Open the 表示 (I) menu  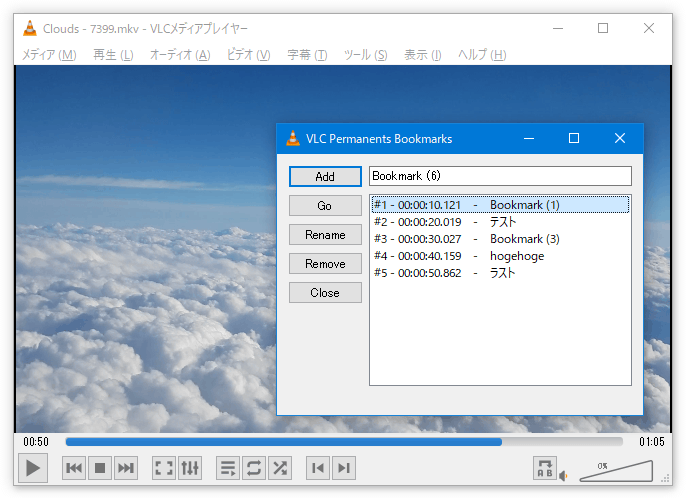(423, 55)
